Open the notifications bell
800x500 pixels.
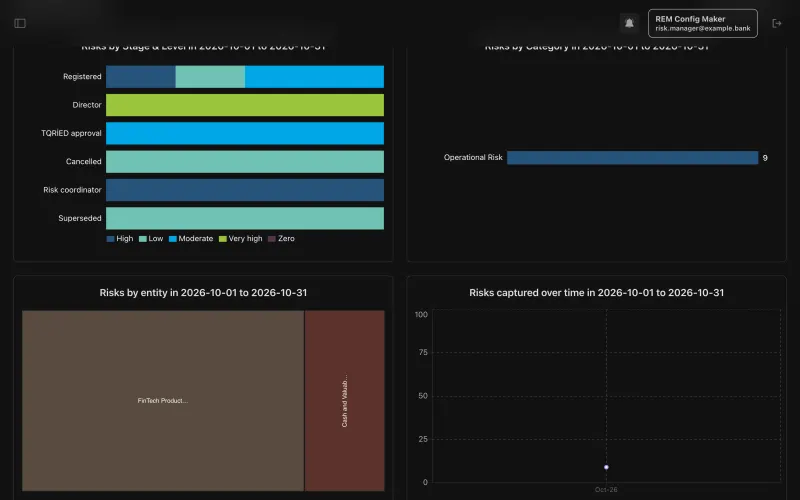(x=629, y=23)
